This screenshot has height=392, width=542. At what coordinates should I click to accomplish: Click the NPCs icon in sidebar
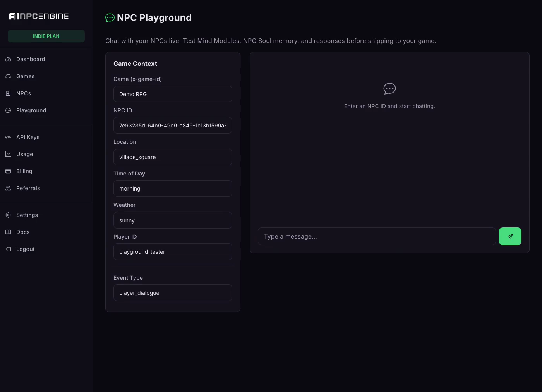click(x=8, y=93)
